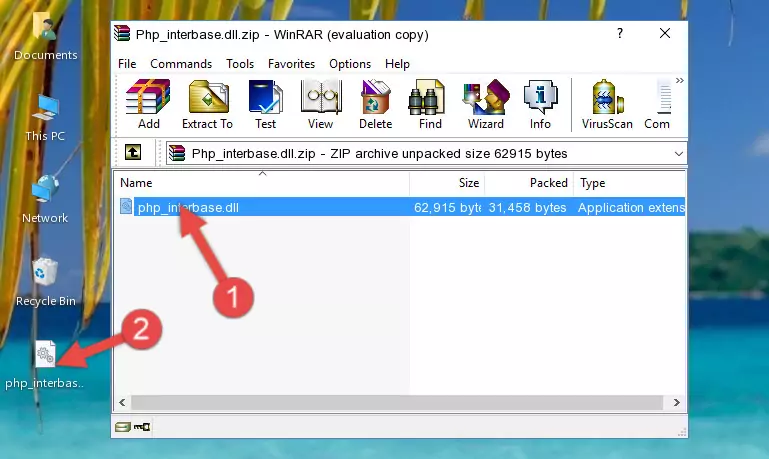Image resolution: width=769 pixels, height=459 pixels.
Task: Open the archive path dropdown
Action: (x=679, y=153)
